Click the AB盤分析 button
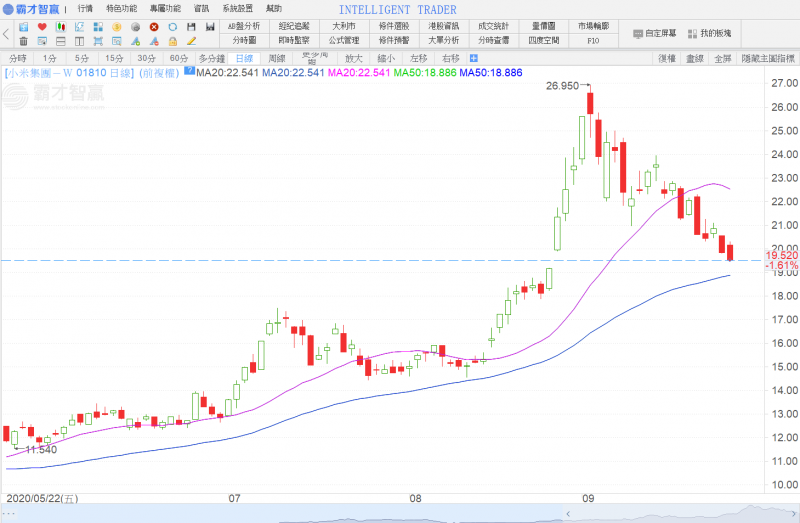 244,26
